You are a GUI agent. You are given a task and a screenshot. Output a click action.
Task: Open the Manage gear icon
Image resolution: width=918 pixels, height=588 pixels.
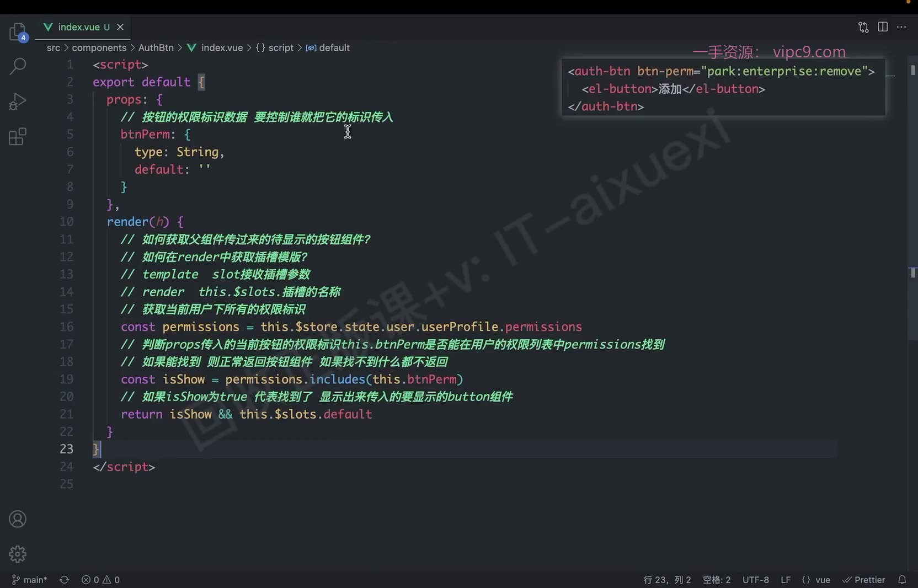point(18,554)
